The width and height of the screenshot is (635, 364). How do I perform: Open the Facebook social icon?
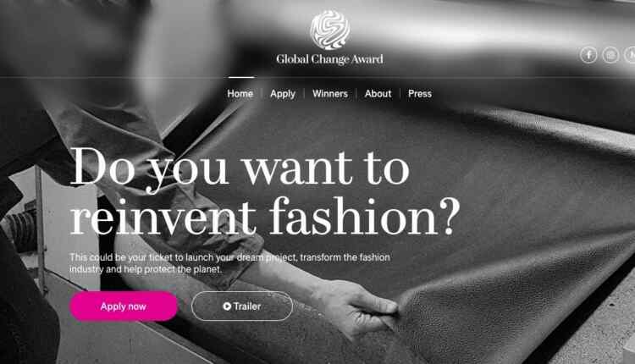(588, 55)
